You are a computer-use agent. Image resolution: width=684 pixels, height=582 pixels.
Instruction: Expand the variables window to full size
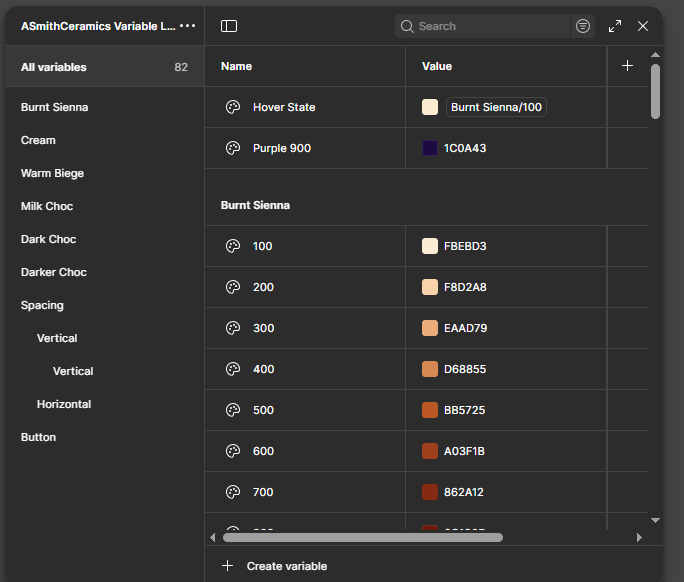[615, 26]
